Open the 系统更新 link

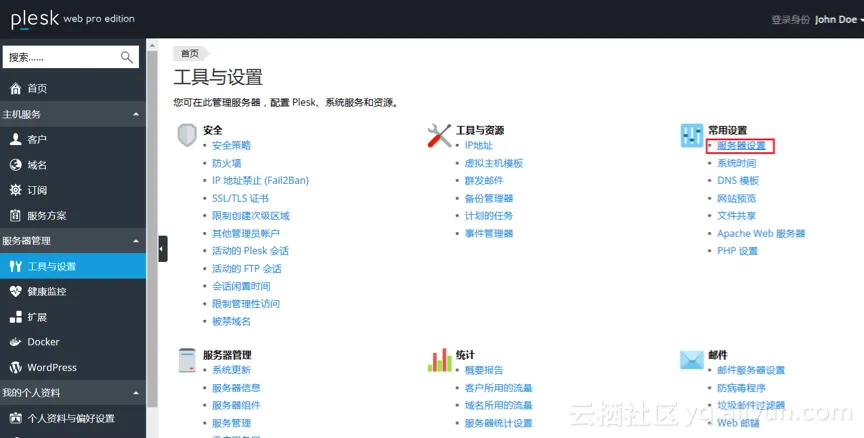231,370
